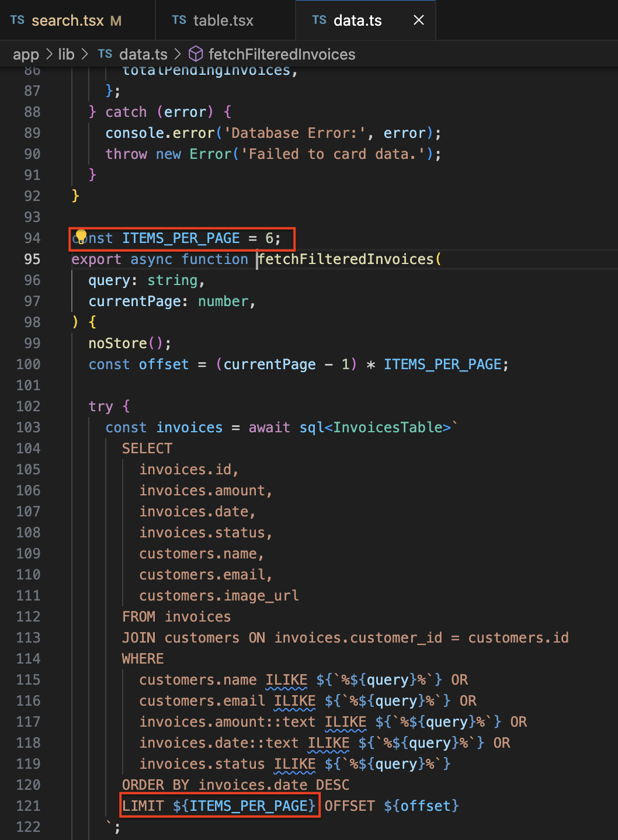The width and height of the screenshot is (618, 840).
Task: Click 'query: string,' parameter on line 96
Action: tap(147, 280)
